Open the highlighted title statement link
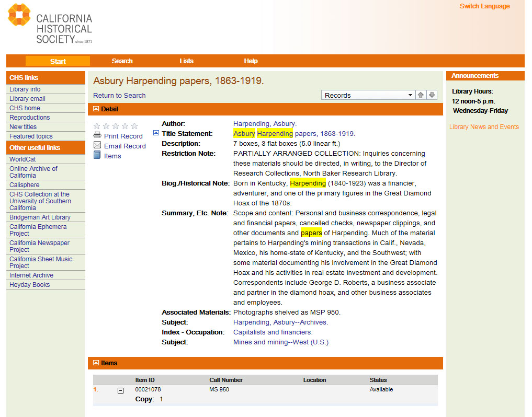The width and height of the screenshot is (532, 417). [294, 134]
